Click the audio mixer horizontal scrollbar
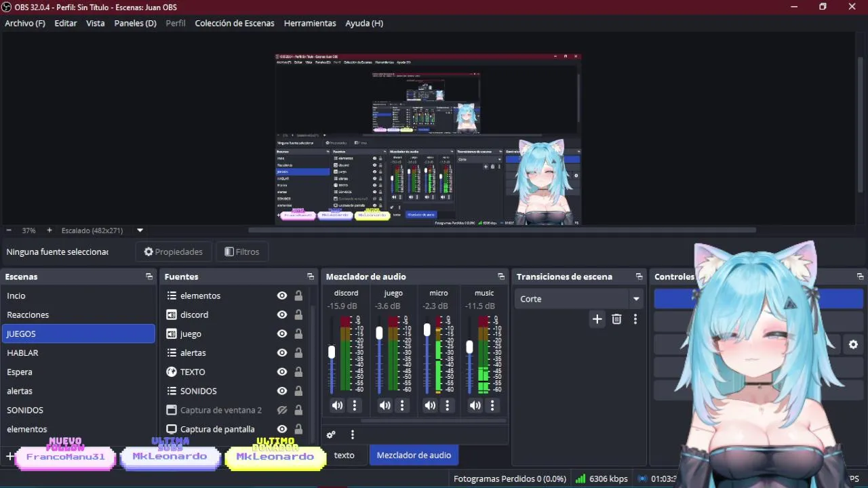The height and width of the screenshot is (488, 868). point(434,421)
